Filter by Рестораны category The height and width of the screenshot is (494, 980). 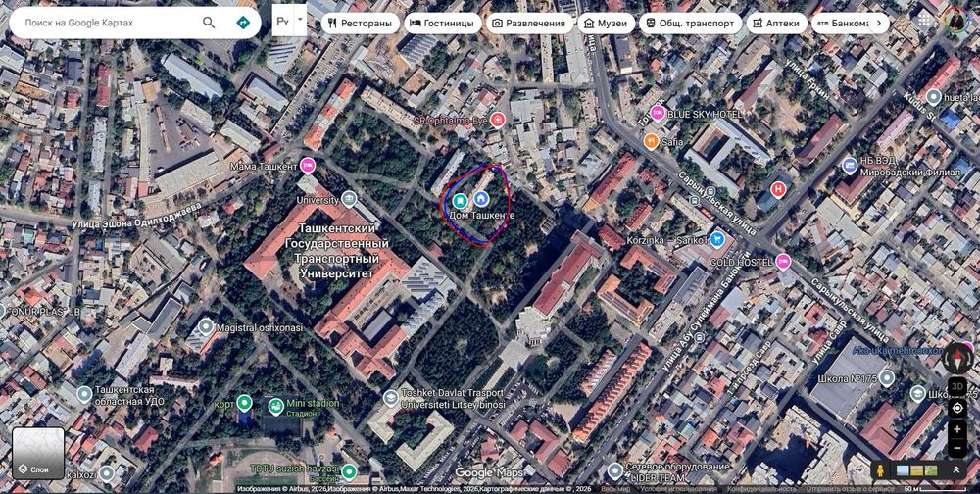361,24
